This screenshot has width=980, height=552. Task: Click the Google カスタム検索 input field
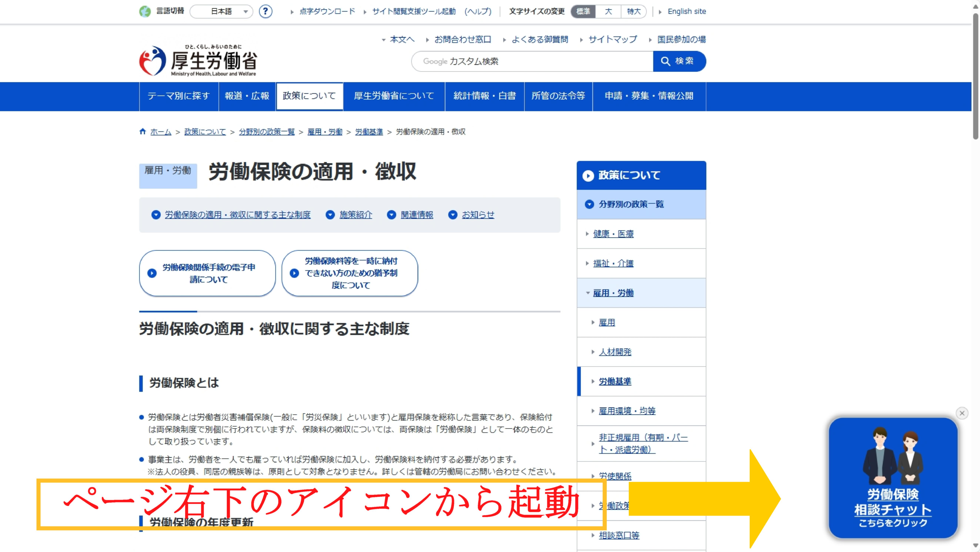pos(533,61)
